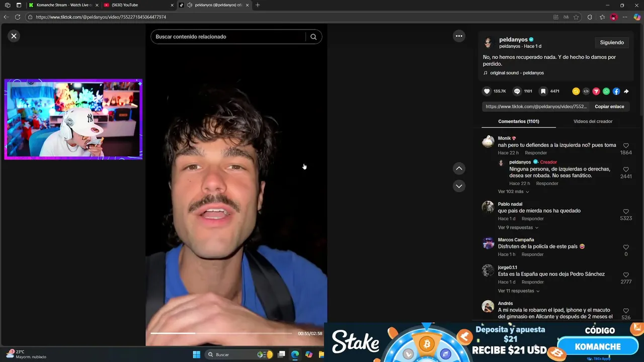Reload the page with refresh icon
This screenshot has height=362, width=644.
[18, 17]
